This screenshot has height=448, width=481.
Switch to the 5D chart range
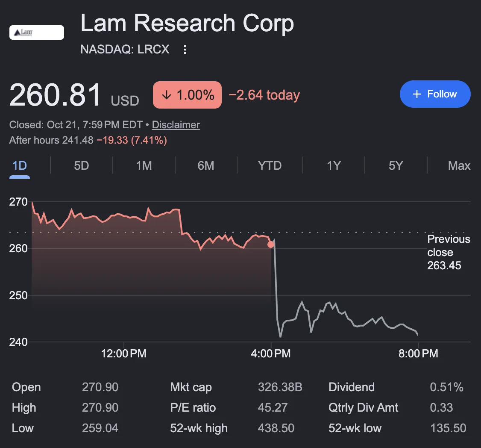[x=81, y=166]
